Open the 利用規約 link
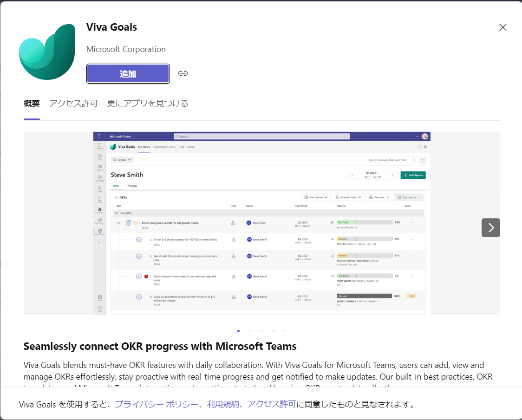The width and height of the screenshot is (522, 420). coord(223,404)
